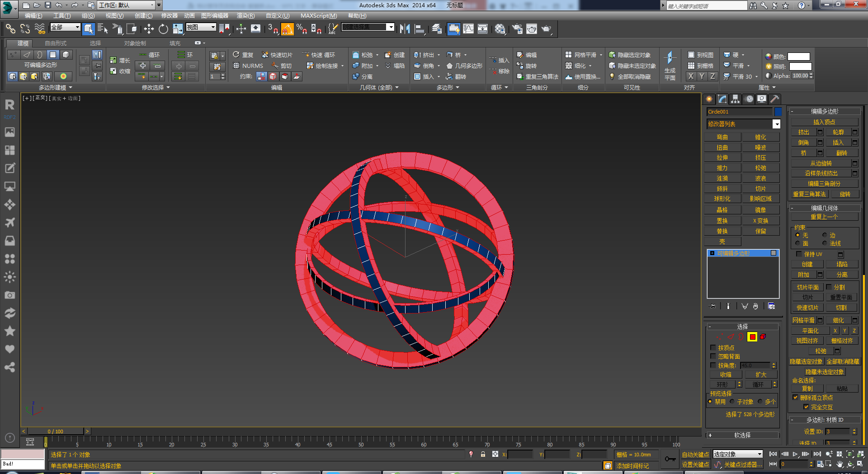Click the 隐藏未选定对象 panel button
This screenshot has width=868, height=474.
click(x=825, y=372)
